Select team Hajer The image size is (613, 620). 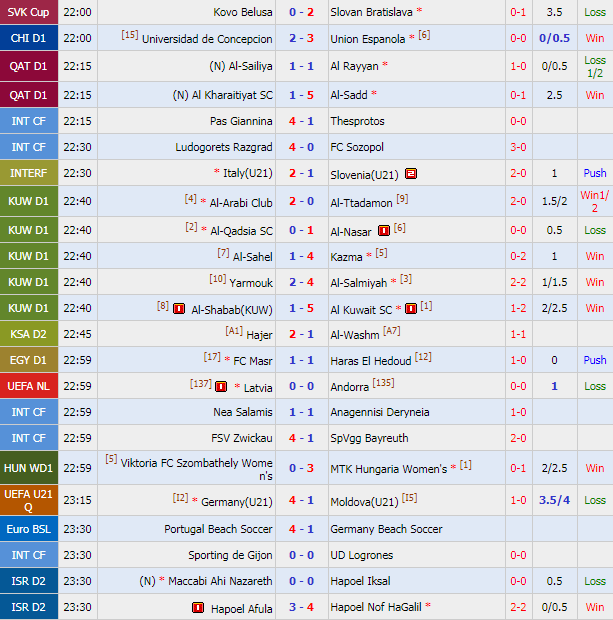tap(259, 335)
